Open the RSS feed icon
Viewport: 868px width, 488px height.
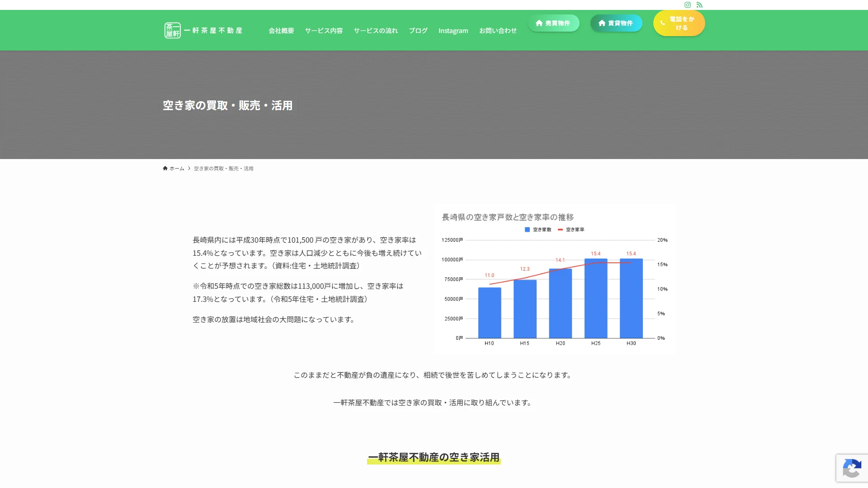tap(699, 5)
